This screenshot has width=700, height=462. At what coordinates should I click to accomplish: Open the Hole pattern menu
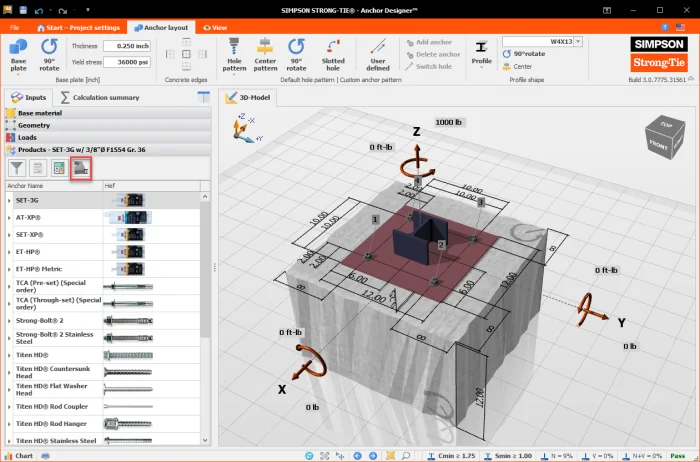234,55
